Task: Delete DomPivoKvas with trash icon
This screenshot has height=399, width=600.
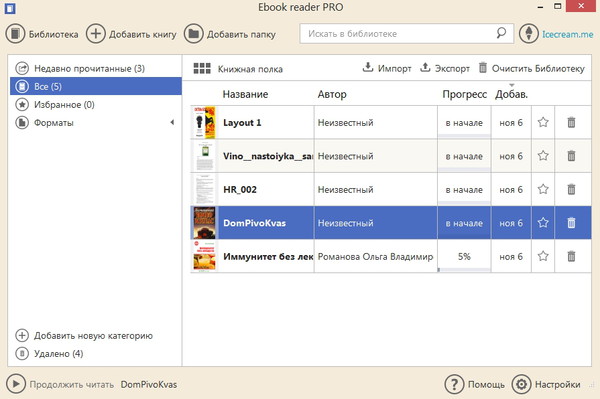Action: [x=571, y=223]
